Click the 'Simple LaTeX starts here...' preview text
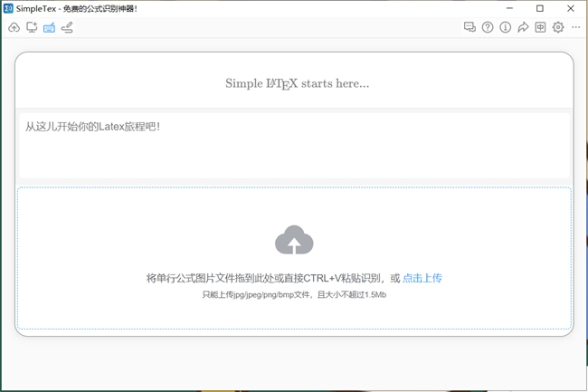The width and height of the screenshot is (588, 392). pos(298,83)
